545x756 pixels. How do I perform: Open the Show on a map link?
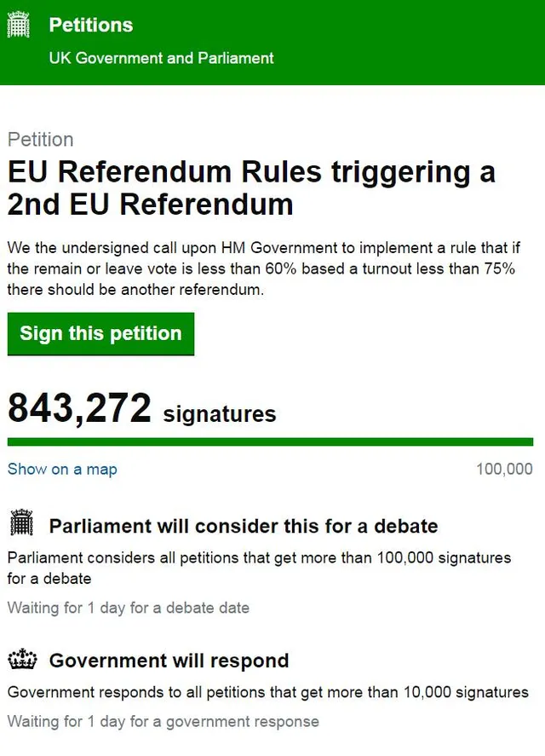point(62,469)
